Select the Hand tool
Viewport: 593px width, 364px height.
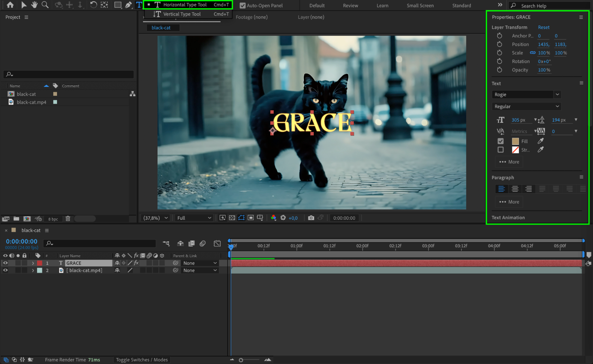[x=34, y=5]
